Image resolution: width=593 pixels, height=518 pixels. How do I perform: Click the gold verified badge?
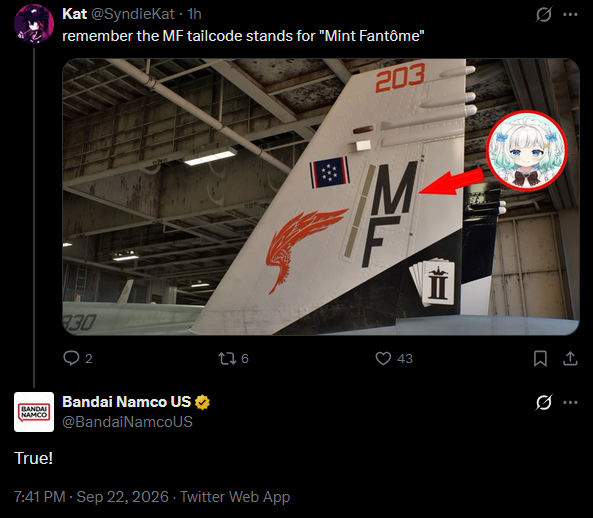(202, 402)
